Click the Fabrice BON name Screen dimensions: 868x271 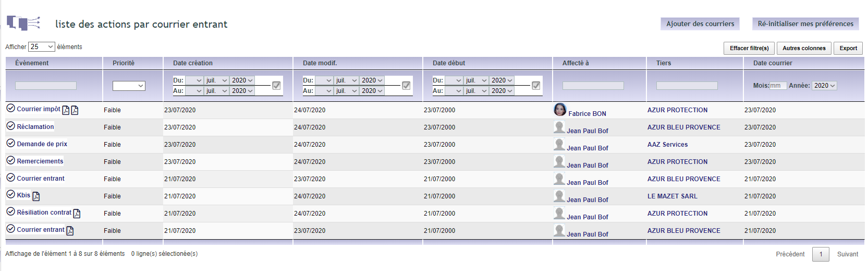tap(588, 113)
